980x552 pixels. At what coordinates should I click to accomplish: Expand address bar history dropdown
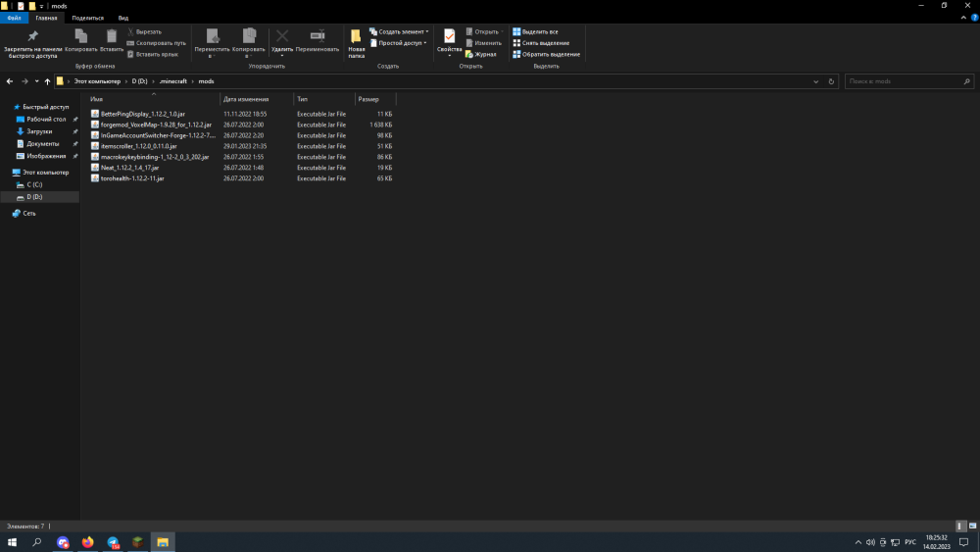[x=815, y=81]
